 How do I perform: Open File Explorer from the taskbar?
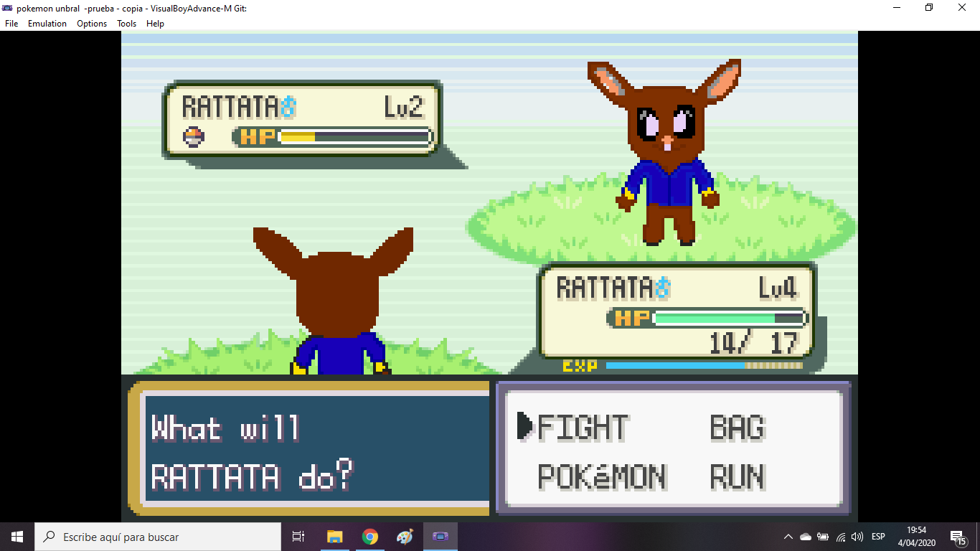coord(335,537)
